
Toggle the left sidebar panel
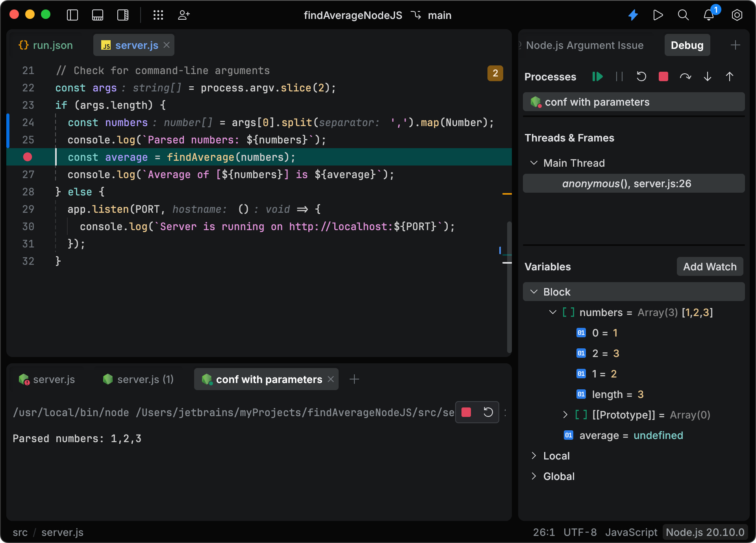(72, 15)
